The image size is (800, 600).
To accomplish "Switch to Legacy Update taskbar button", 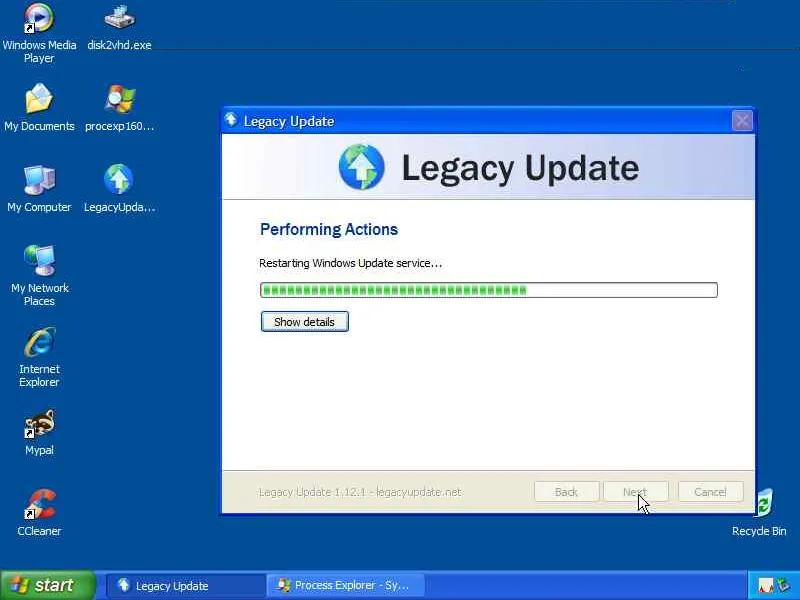I will click(186, 585).
